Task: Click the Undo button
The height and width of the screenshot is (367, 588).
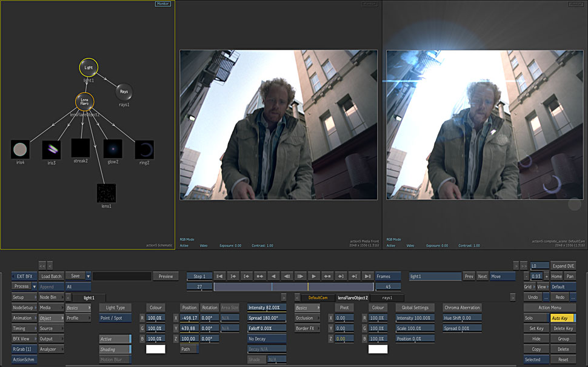Action: point(532,297)
